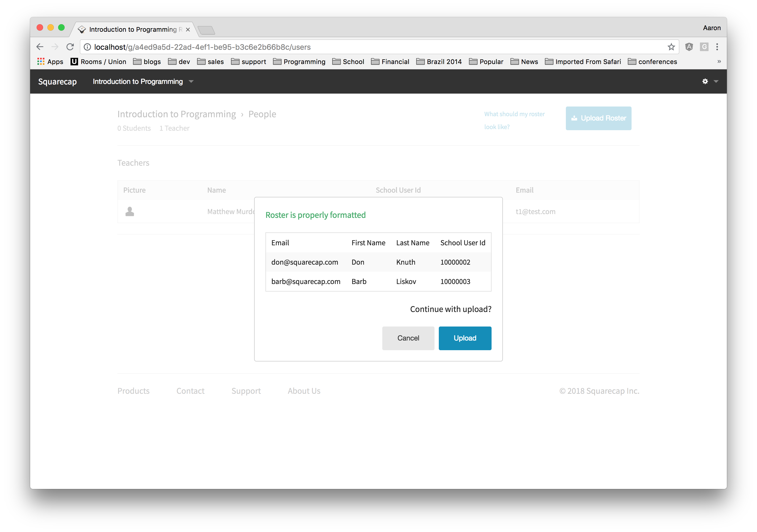Image resolution: width=757 pixels, height=532 pixels.
Task: Confirm roster with Upload button
Action: [465, 338]
